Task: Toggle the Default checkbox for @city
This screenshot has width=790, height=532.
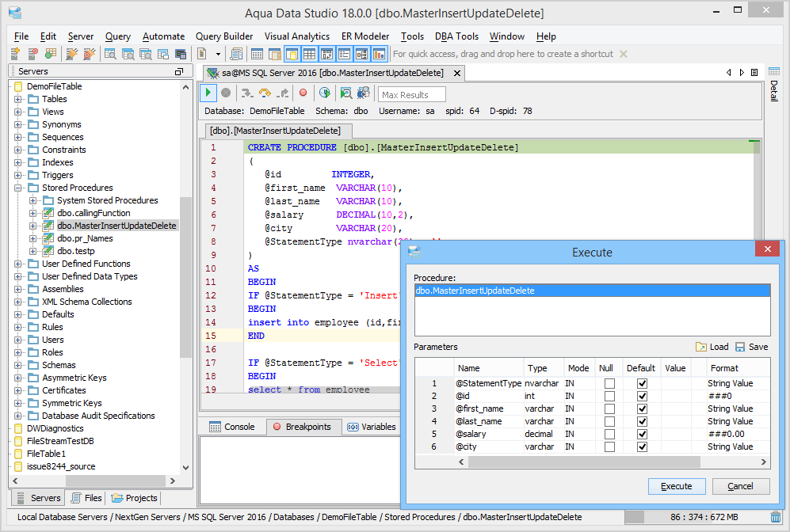Action: [642, 446]
